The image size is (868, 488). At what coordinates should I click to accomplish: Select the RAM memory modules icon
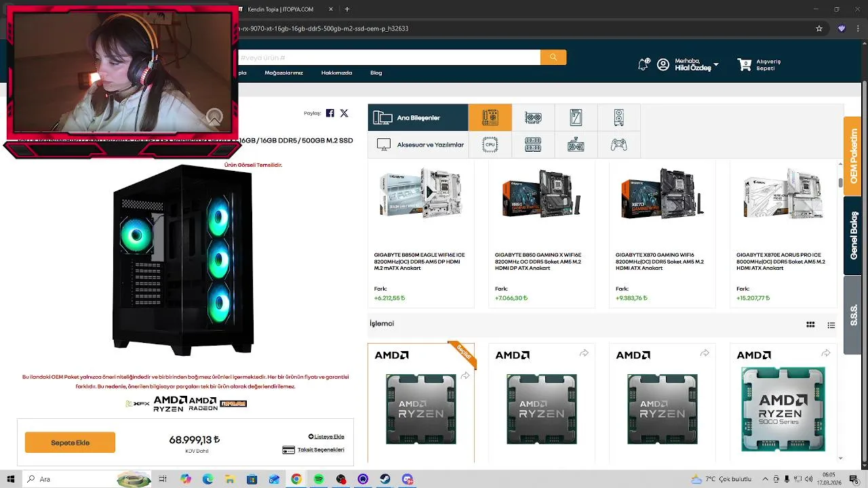coord(533,144)
